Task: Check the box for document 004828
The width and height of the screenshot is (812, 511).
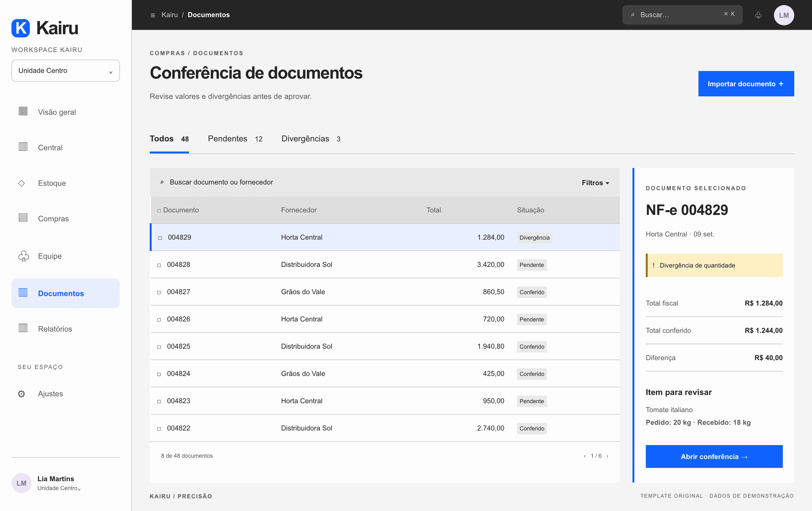Action: [159, 265]
